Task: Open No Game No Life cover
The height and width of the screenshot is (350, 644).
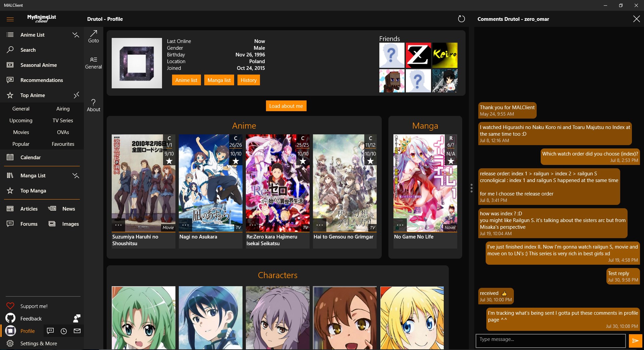Action: (425, 183)
